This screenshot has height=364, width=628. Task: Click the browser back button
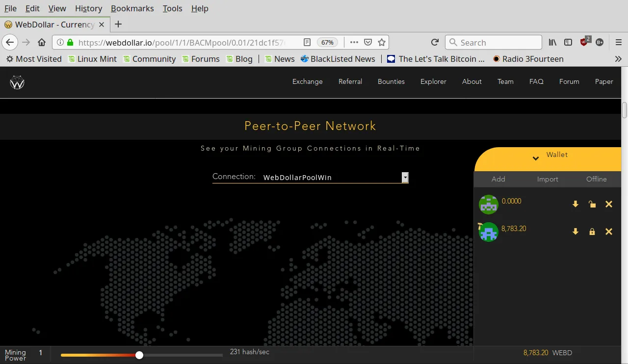[10, 42]
